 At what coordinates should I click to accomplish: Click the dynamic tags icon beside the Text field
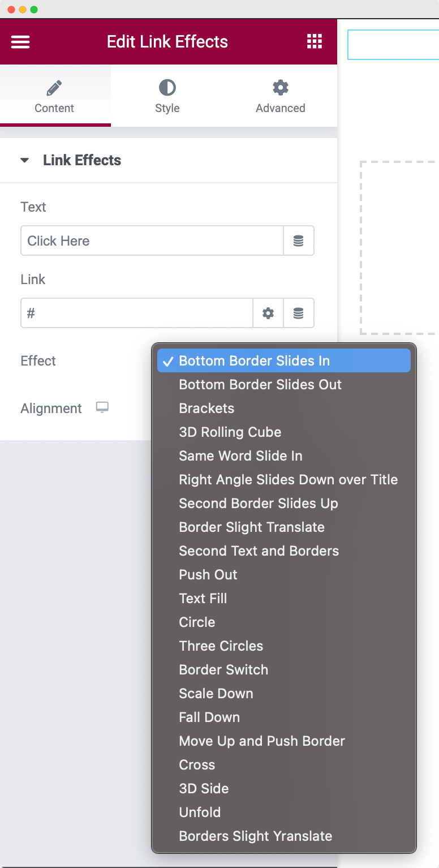[x=299, y=240]
